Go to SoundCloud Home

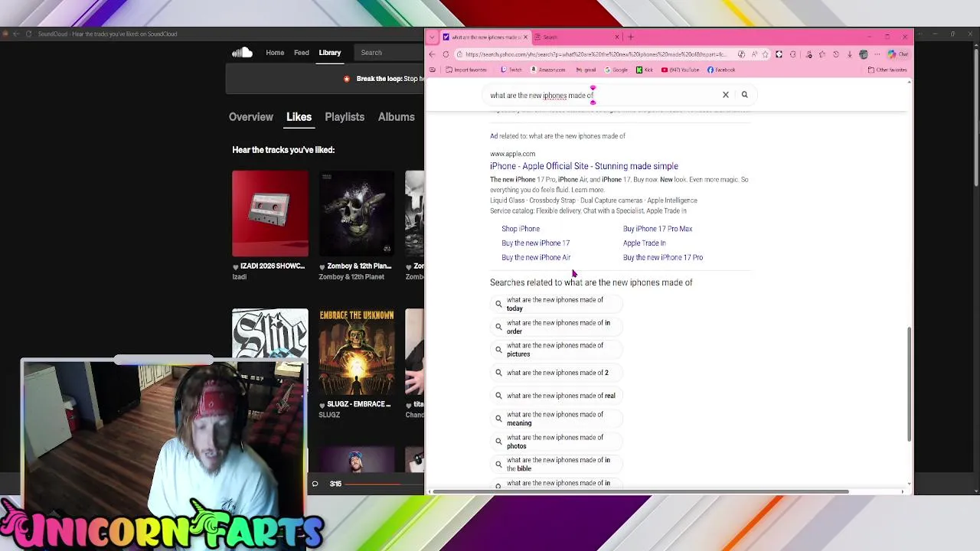[275, 53]
